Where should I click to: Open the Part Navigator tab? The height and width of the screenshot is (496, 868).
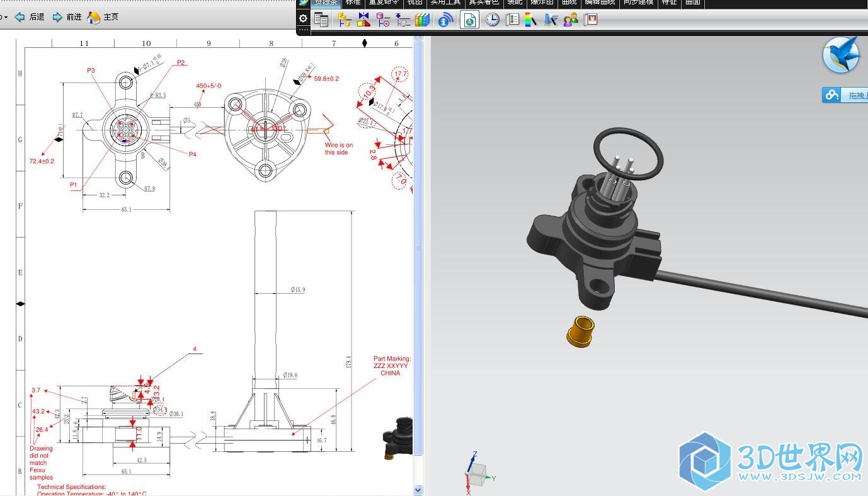click(x=383, y=20)
